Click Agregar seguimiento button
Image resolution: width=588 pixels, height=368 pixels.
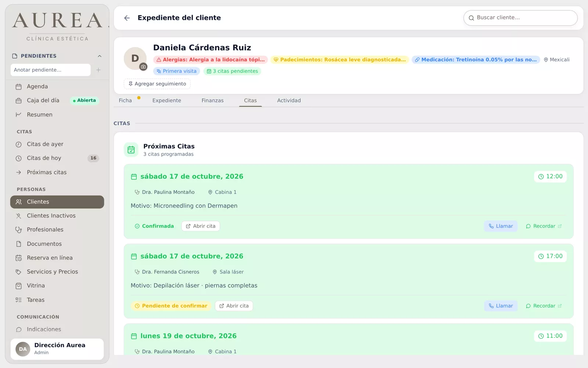(157, 84)
